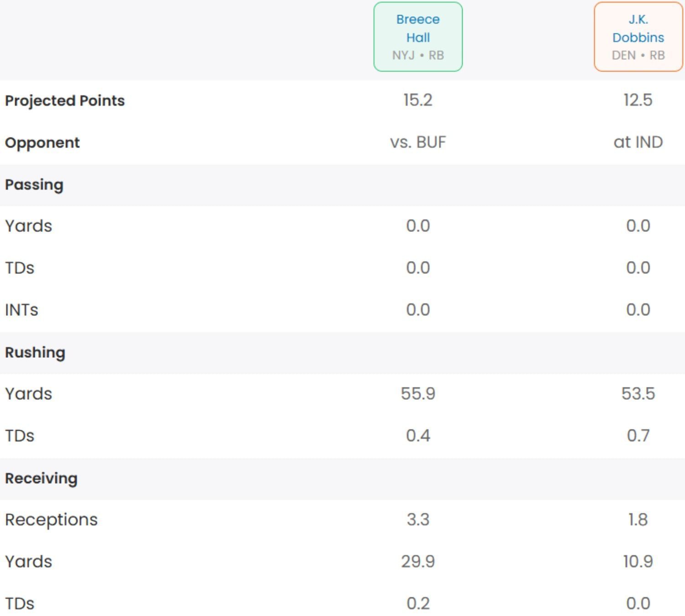Image resolution: width=685 pixels, height=616 pixels.
Task: Click the vs. BUF opponent value
Action: (418, 142)
